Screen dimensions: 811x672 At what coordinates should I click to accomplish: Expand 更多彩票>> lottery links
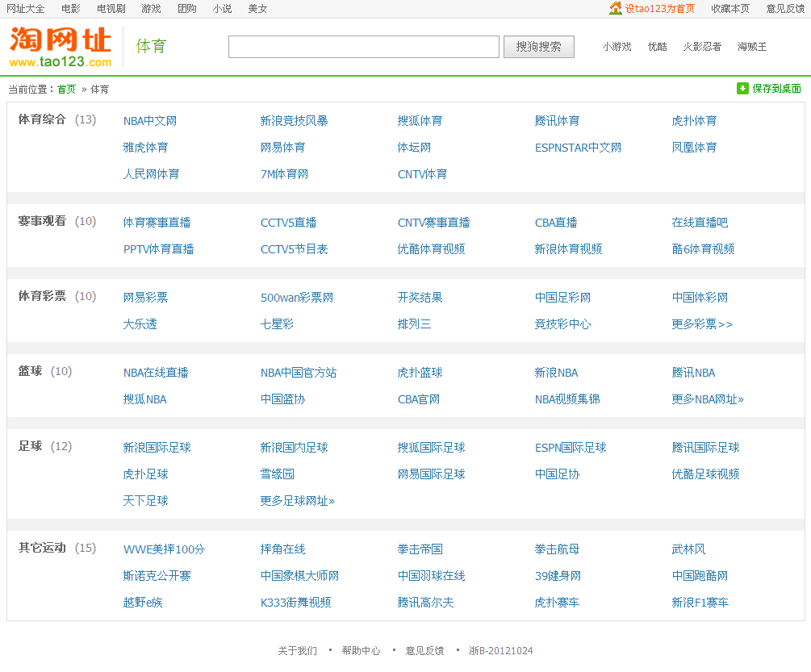pos(702,324)
